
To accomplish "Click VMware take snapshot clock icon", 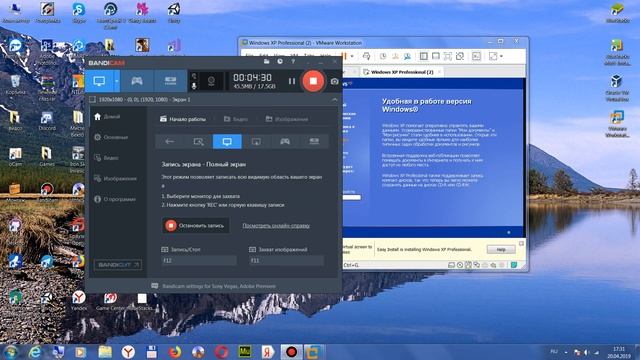I will coord(383,56).
